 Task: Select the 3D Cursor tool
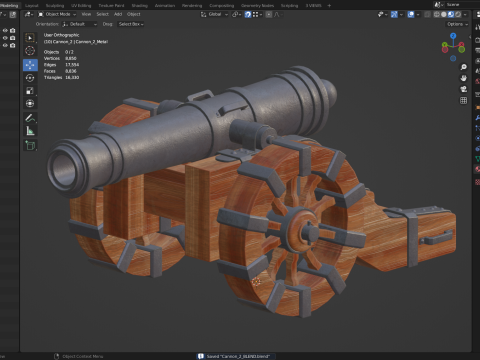[x=30, y=51]
